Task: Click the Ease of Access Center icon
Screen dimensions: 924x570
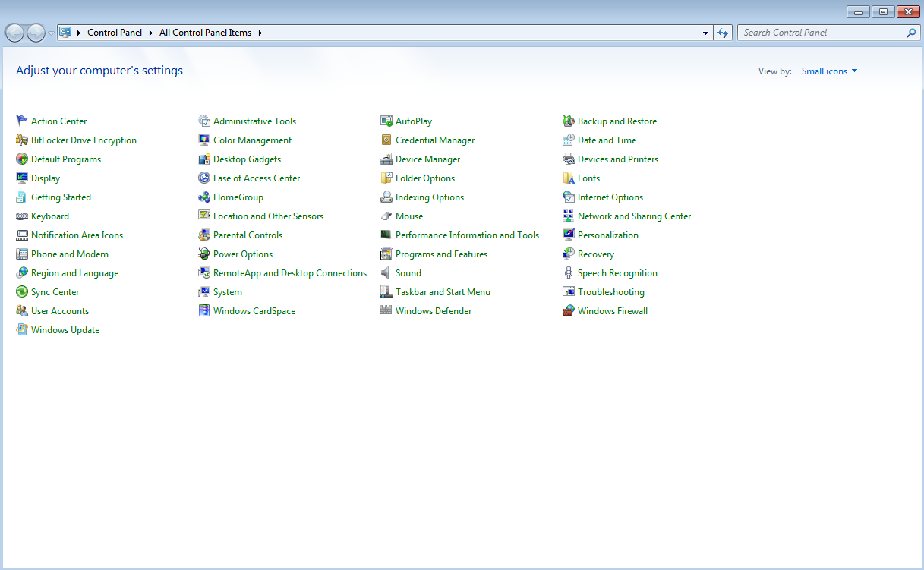Action: coord(204,178)
